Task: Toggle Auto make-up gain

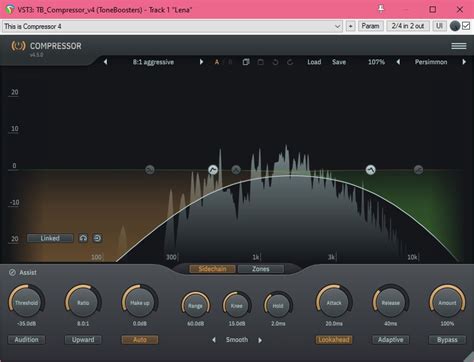Action: pos(140,340)
